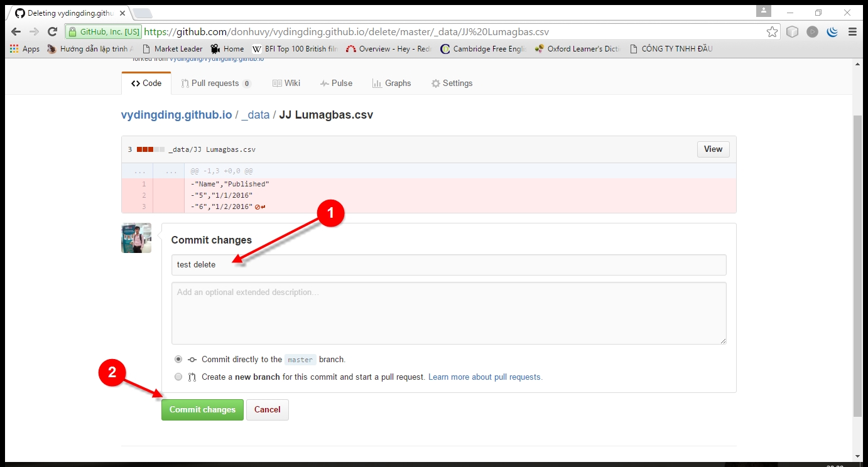The width and height of the screenshot is (868, 467).
Task: Click the View button on the diff
Action: [713, 149]
